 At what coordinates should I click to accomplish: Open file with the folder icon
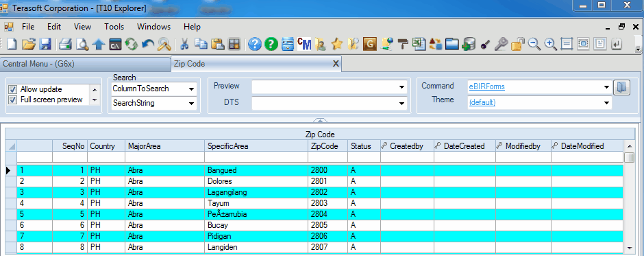[28, 44]
